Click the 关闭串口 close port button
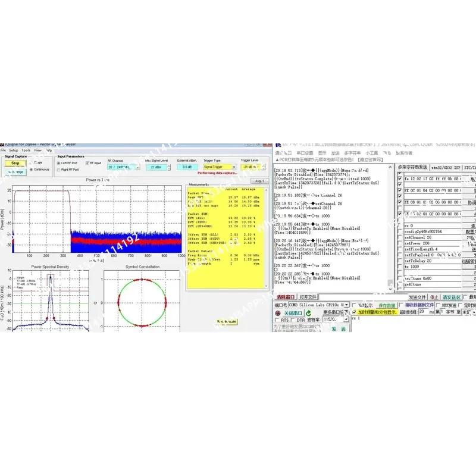 (293, 313)
